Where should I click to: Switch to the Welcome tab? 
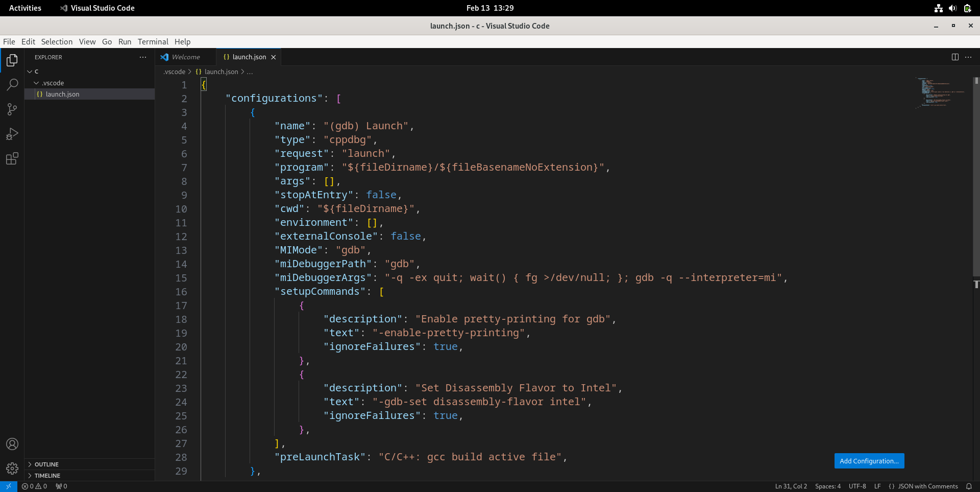tap(186, 57)
